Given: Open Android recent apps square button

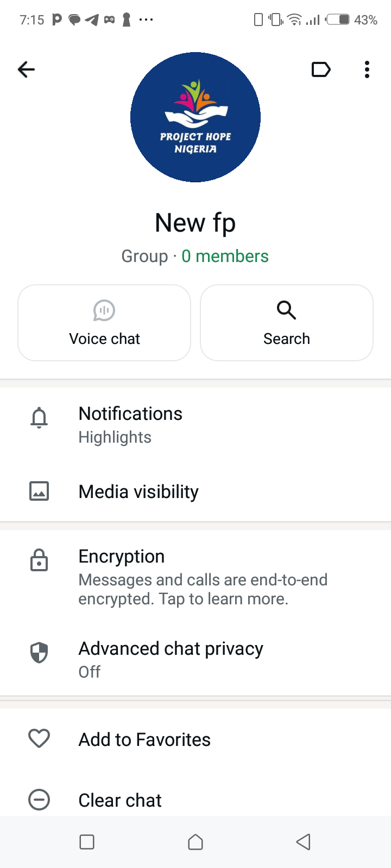Looking at the screenshot, I should 87,842.
